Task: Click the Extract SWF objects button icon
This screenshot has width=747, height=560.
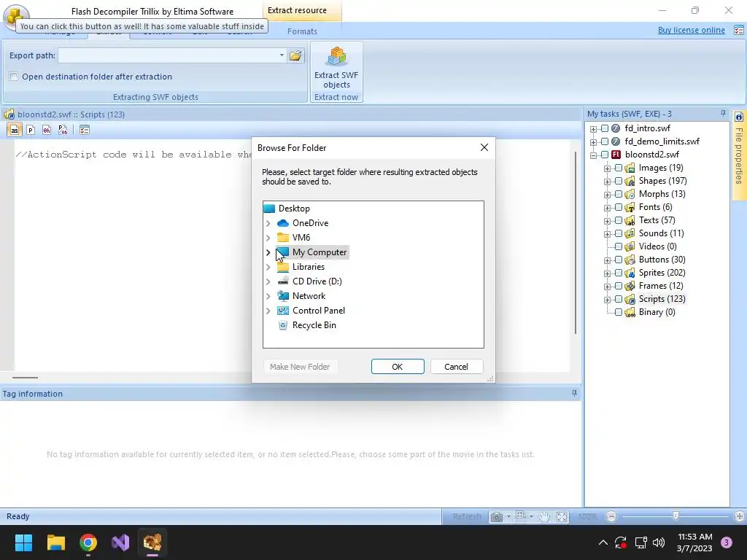Action: point(337,57)
